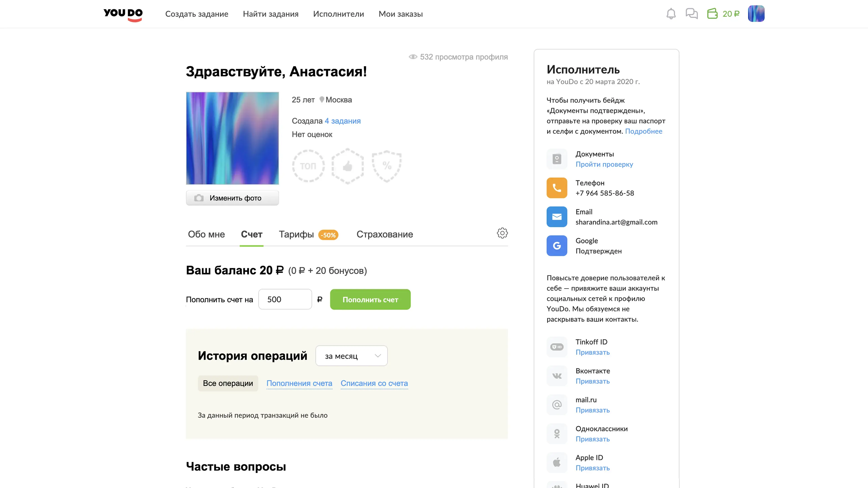Click the Tinkoff ID icon
This screenshot has width=868, height=488.
click(557, 347)
